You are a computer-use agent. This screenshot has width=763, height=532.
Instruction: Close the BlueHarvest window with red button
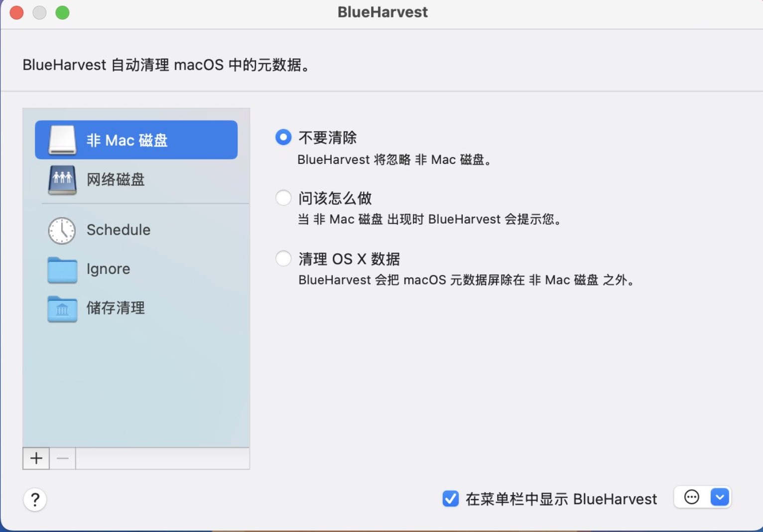click(x=17, y=12)
